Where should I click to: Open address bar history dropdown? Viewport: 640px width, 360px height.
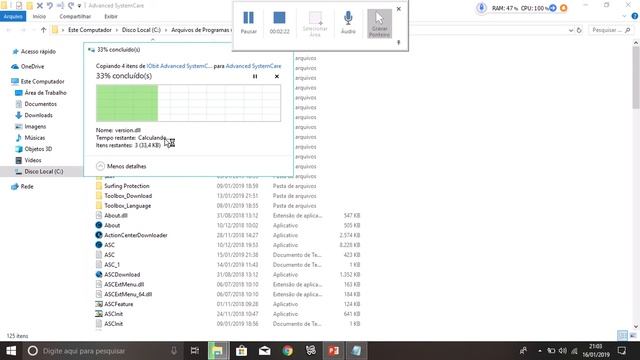click(x=571, y=30)
